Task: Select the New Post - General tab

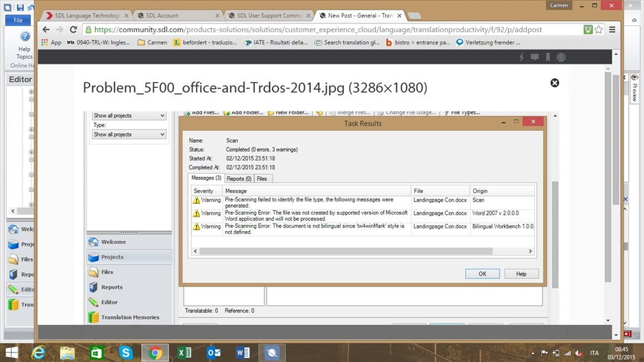Action: pyautogui.click(x=360, y=16)
